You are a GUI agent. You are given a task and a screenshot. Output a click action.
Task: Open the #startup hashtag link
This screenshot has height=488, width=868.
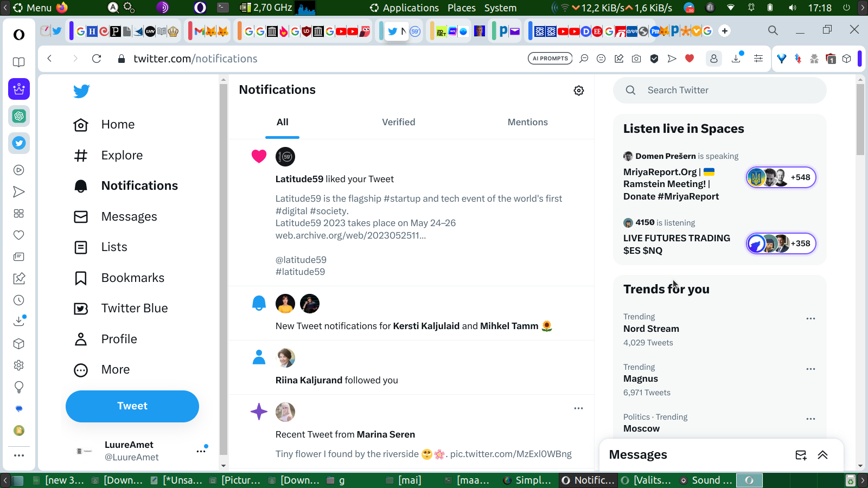coord(402,198)
